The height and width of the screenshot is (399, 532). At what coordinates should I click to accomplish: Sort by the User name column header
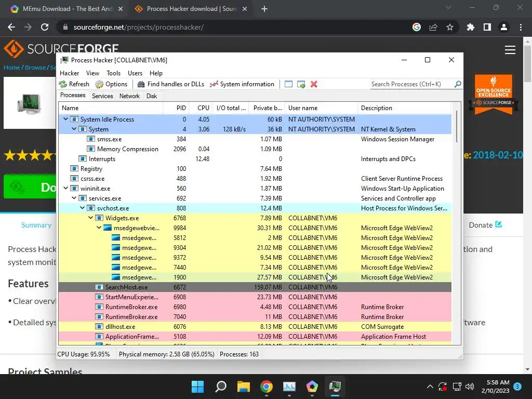[321, 108]
